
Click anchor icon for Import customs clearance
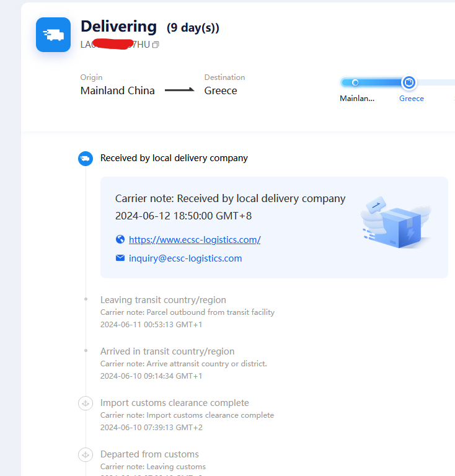pyautogui.click(x=86, y=403)
